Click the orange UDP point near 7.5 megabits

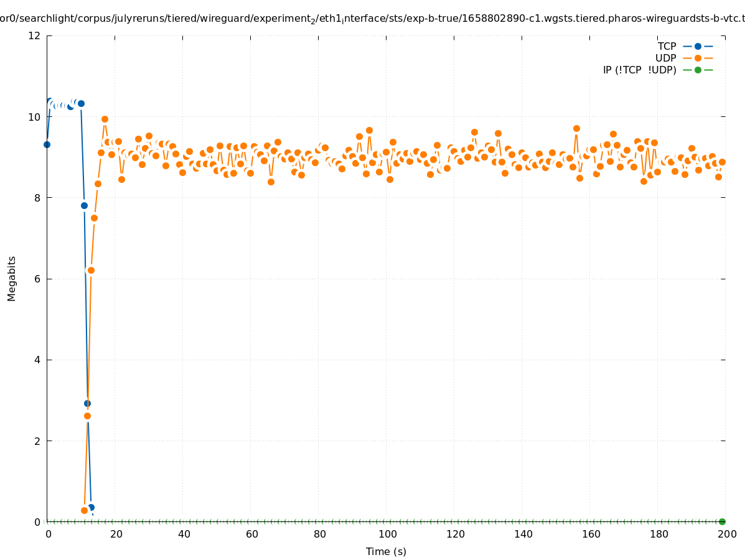[x=94, y=218]
